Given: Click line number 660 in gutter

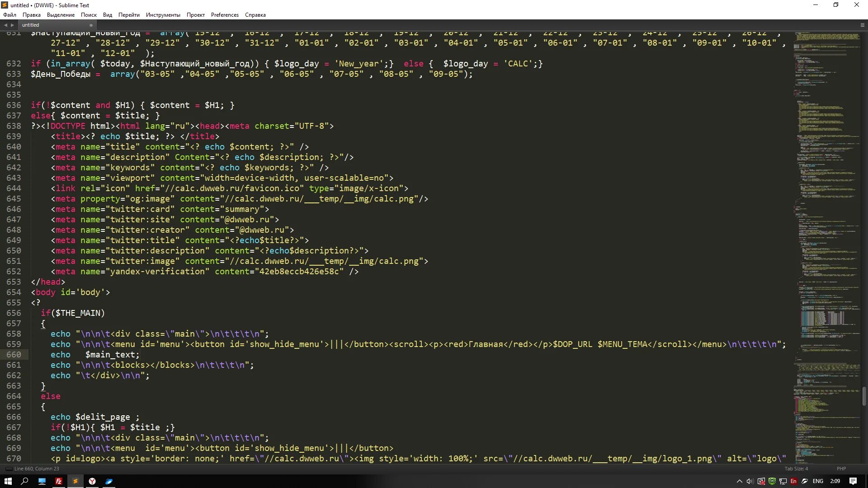Looking at the screenshot, I should 14,355.
